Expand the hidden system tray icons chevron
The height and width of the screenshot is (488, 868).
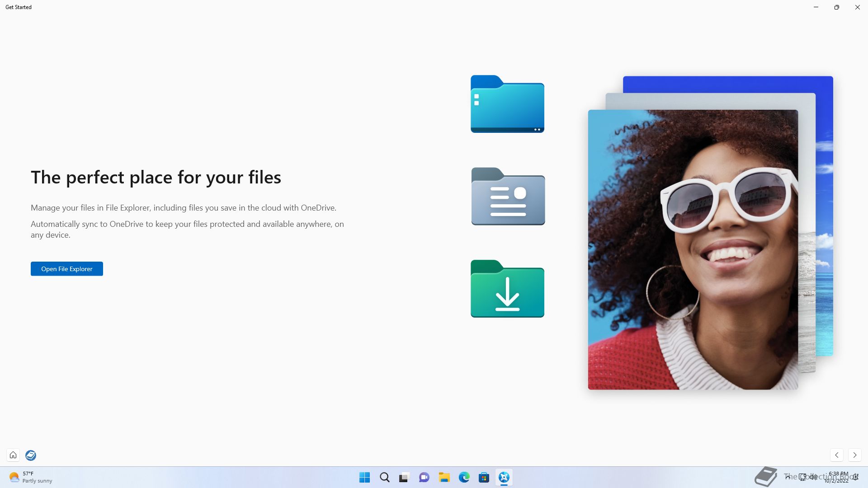click(788, 477)
